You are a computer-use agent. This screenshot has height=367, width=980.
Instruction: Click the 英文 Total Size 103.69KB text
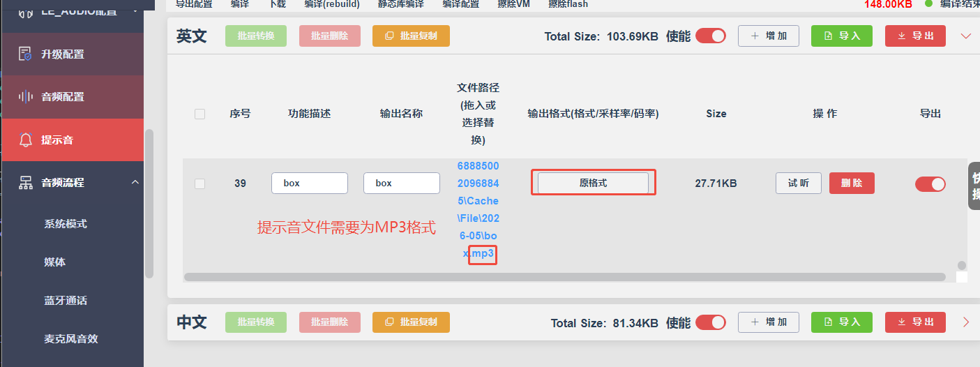(x=601, y=36)
